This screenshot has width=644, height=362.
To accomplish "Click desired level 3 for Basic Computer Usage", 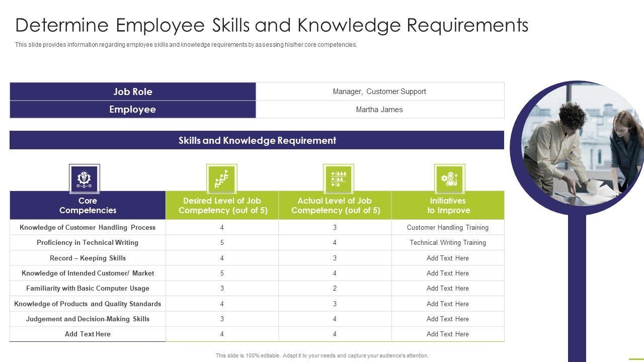I will coord(222,288).
